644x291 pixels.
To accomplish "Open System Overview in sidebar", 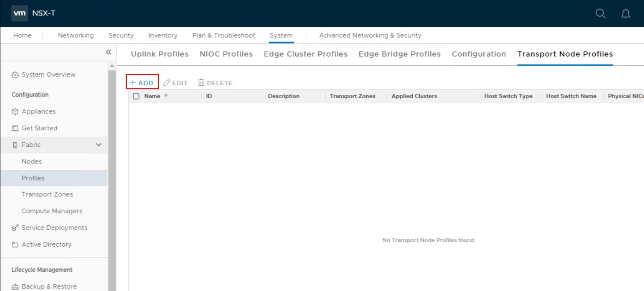I will tap(48, 75).
